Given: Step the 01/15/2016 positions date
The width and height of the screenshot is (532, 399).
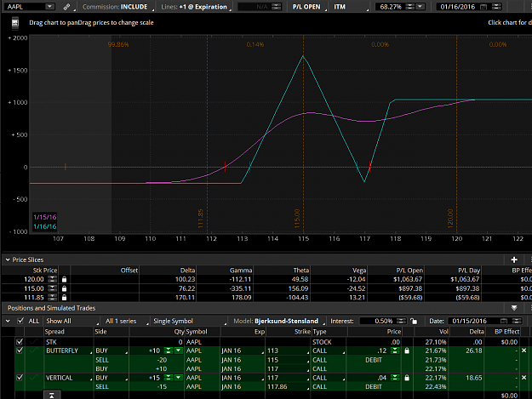Looking at the screenshot, I should [x=517, y=321].
